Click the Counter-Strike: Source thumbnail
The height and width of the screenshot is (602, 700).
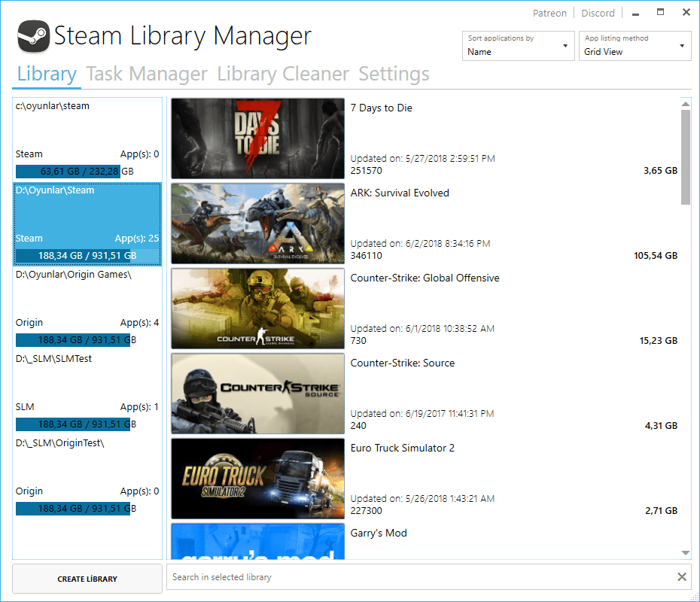click(x=257, y=394)
